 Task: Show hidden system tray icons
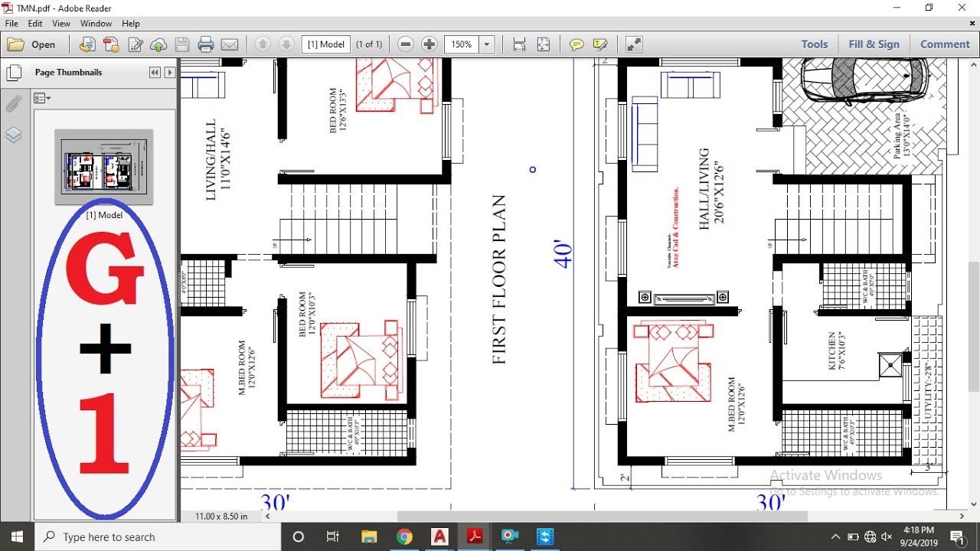(836, 536)
